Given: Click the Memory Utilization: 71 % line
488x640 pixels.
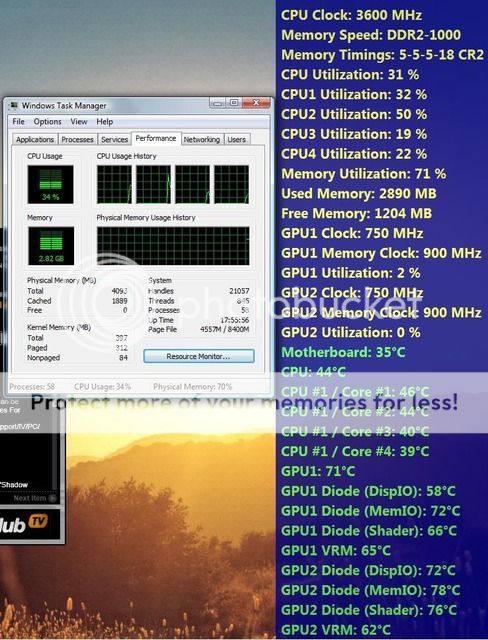Looking at the screenshot, I should pyautogui.click(x=364, y=173).
